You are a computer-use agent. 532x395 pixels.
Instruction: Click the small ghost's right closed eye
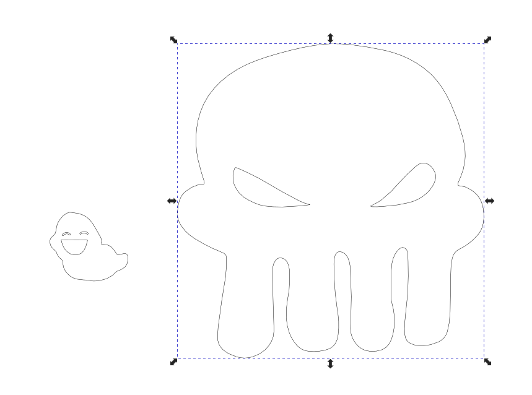point(83,233)
